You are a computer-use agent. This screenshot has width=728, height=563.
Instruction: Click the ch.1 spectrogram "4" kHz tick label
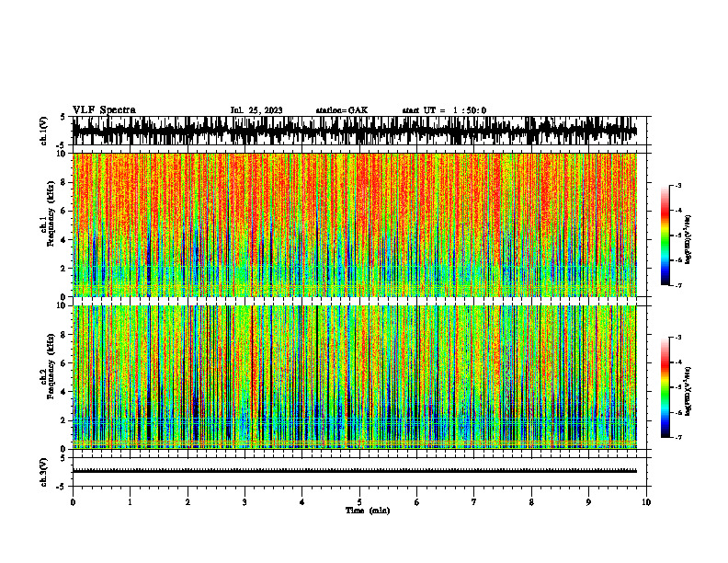64,240
